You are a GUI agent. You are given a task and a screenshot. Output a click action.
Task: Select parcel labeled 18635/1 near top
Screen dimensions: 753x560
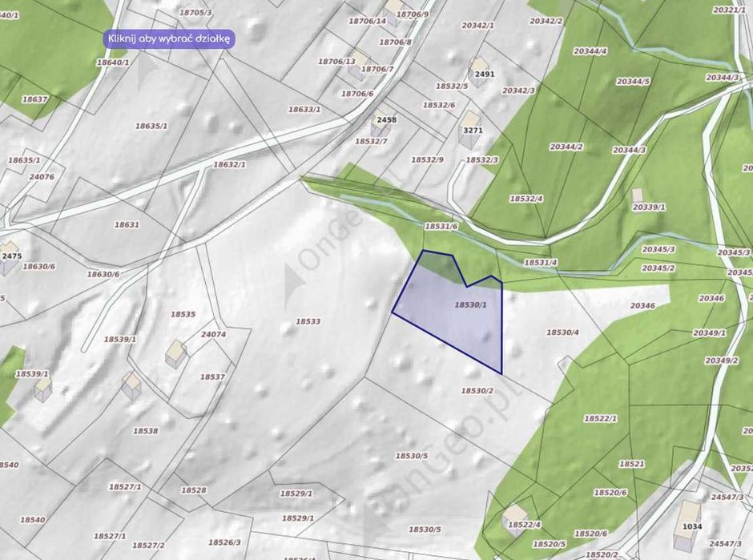pyautogui.click(x=151, y=126)
